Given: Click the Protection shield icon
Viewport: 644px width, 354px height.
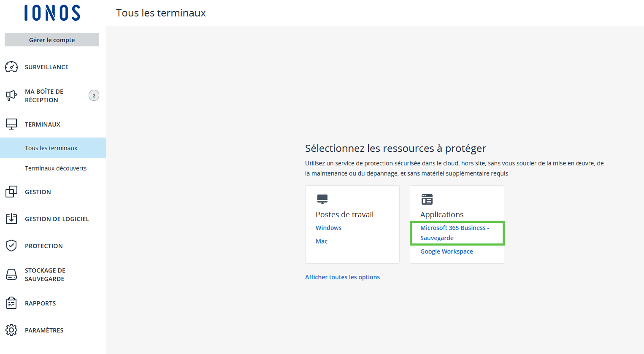Looking at the screenshot, I should (x=11, y=246).
